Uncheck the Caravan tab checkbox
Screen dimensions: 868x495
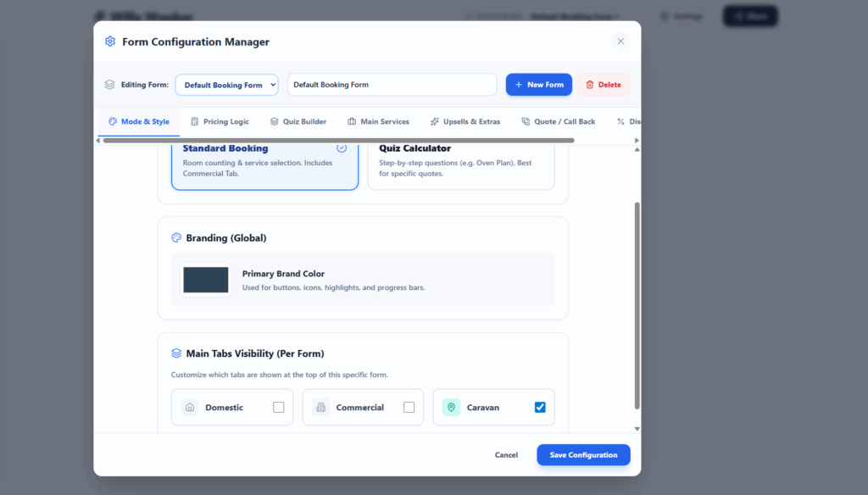pyautogui.click(x=540, y=408)
